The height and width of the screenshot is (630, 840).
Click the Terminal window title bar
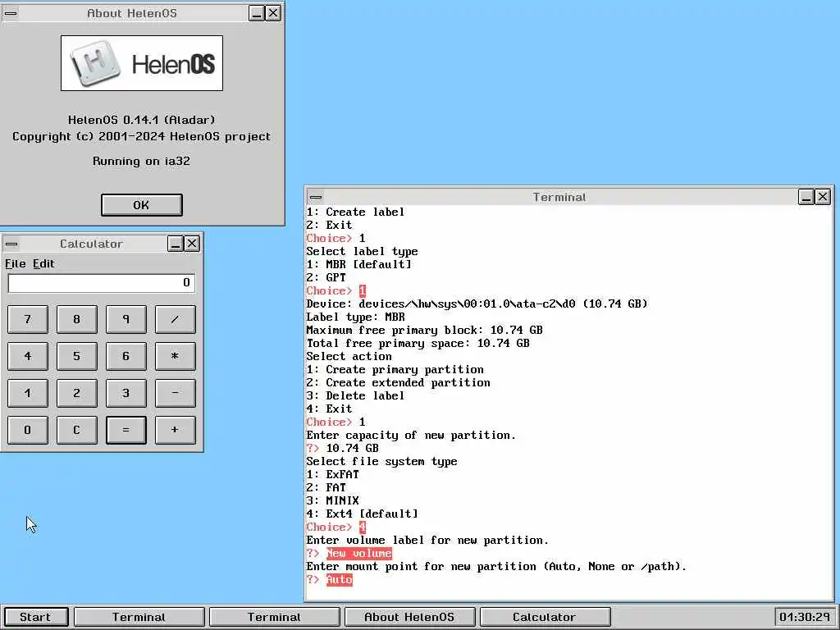click(x=559, y=197)
